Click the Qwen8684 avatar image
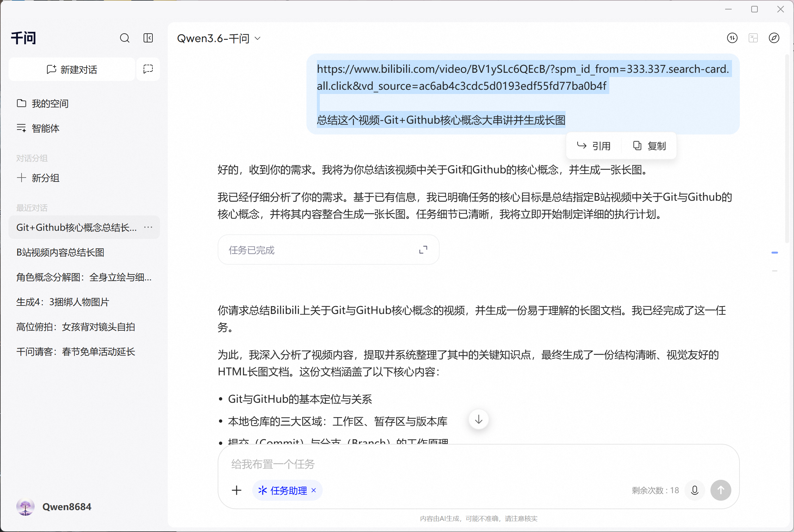 25,507
